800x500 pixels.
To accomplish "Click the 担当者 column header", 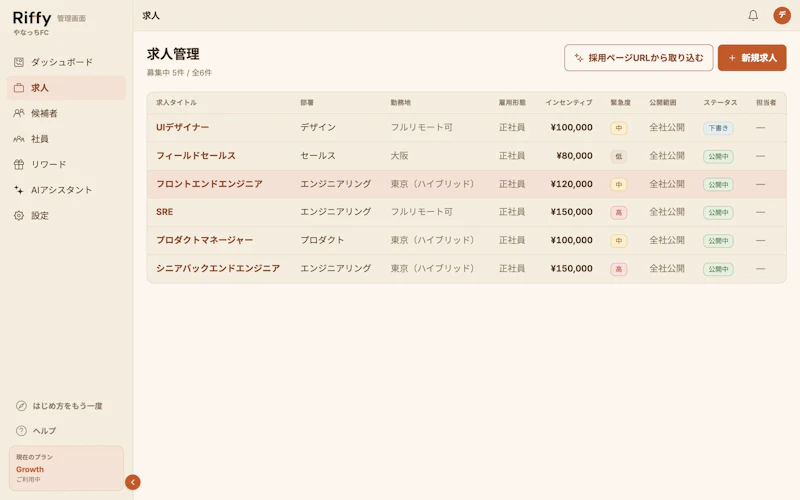I will coord(766,103).
